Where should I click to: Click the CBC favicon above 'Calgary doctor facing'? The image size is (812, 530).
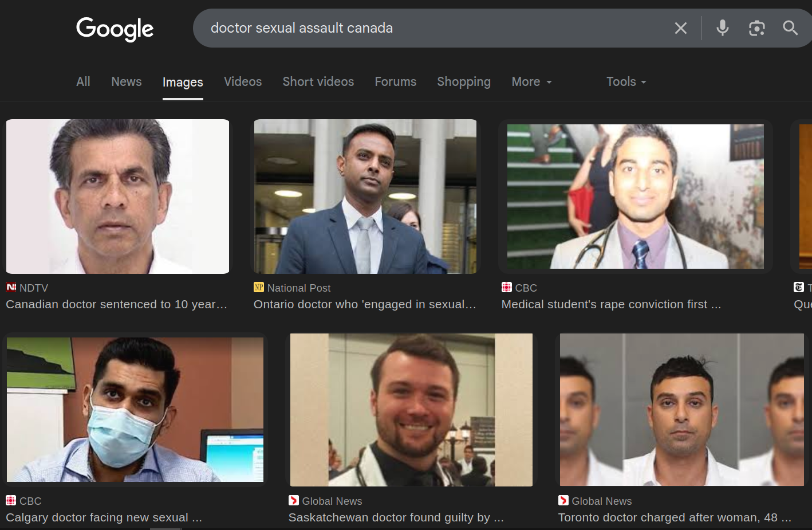coord(11,500)
